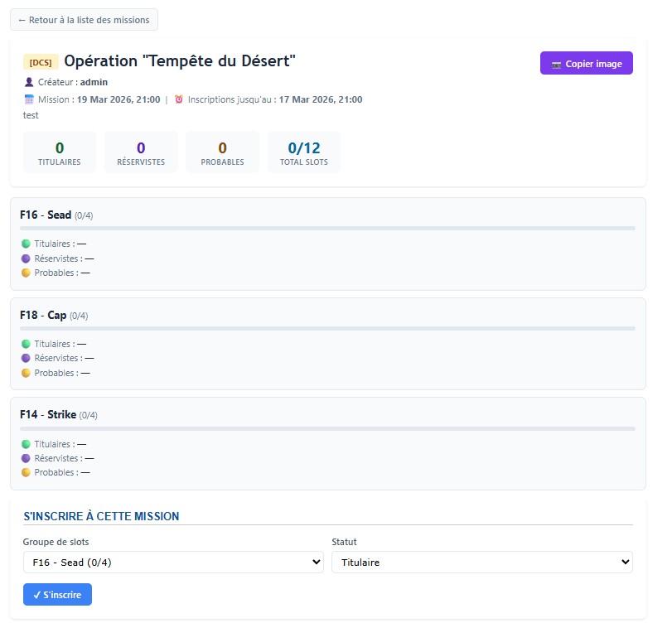This screenshot has width=672, height=623.
Task: Click the 0/12 Total Slots card
Action: (x=304, y=152)
